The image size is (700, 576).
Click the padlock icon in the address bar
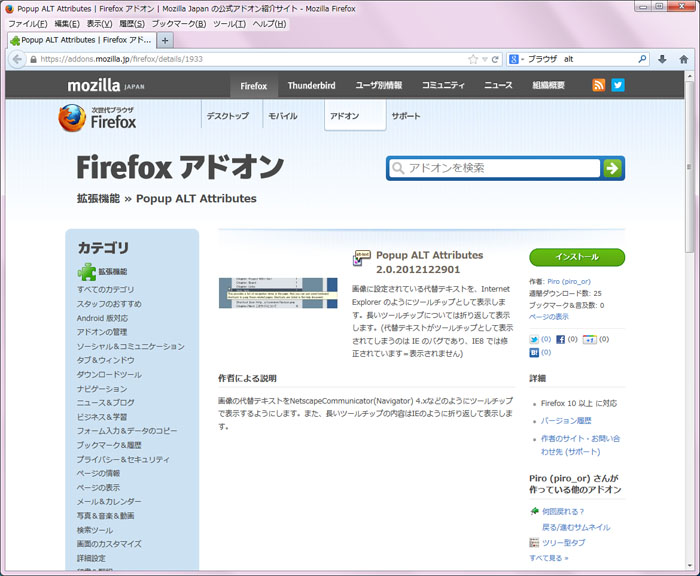[x=33, y=59]
